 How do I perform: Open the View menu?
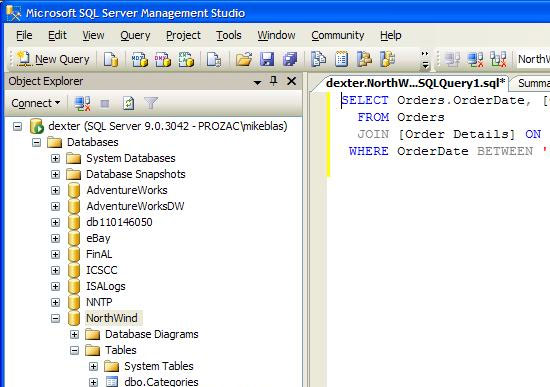pos(93,35)
